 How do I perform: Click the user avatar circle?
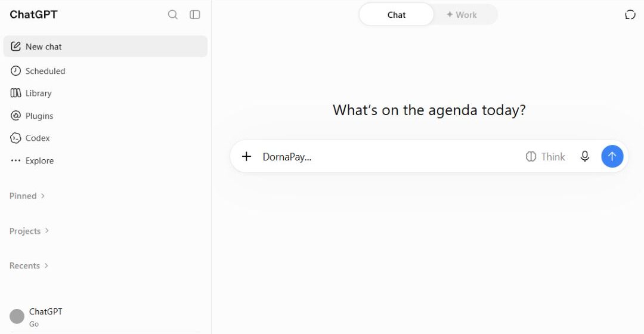[17, 316]
